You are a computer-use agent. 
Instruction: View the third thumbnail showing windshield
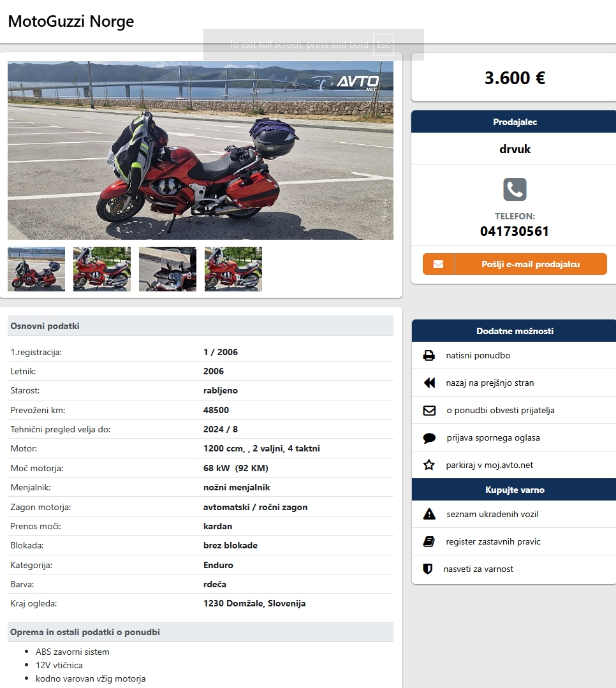168,269
